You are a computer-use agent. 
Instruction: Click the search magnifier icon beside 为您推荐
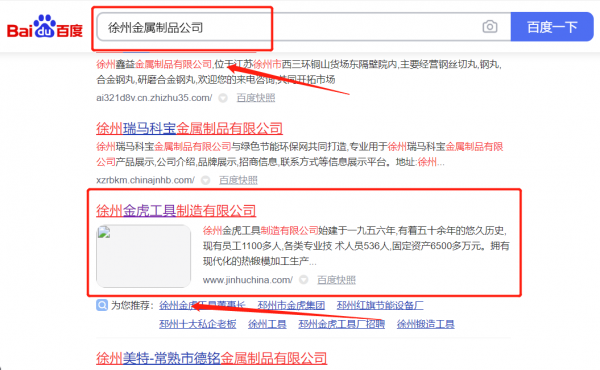(x=102, y=305)
